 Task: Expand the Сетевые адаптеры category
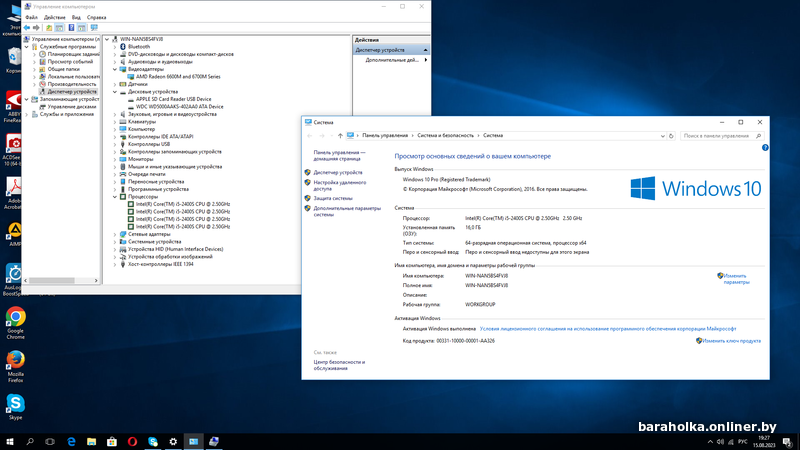pyautogui.click(x=115, y=234)
